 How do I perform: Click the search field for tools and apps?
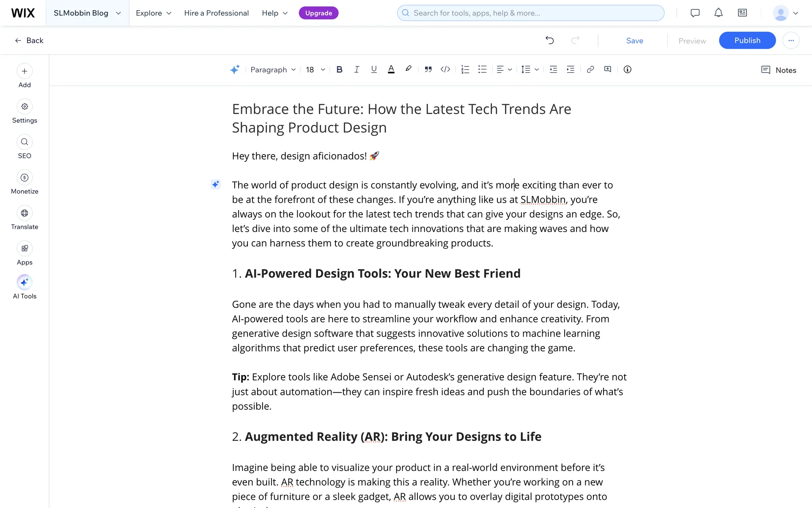[x=530, y=13]
